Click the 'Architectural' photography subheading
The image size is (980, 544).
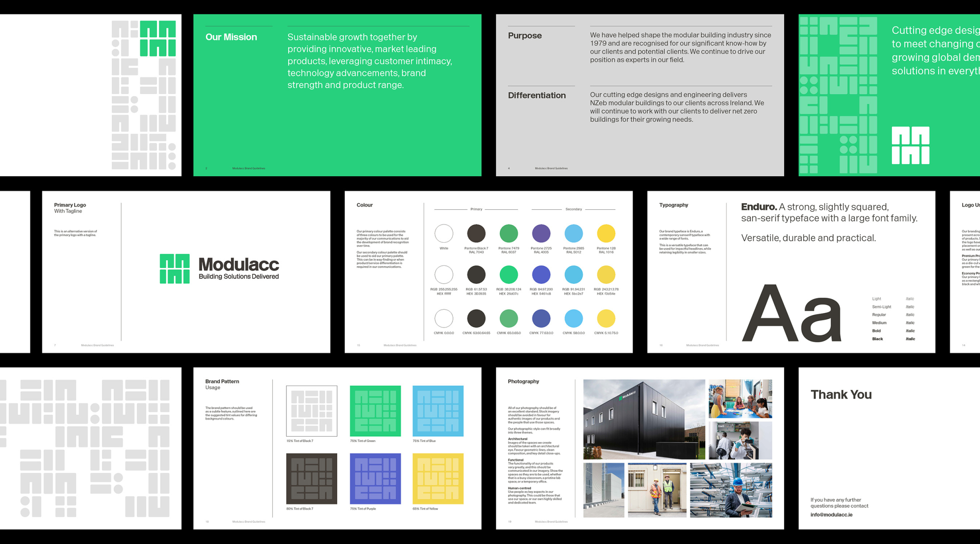pos(518,439)
